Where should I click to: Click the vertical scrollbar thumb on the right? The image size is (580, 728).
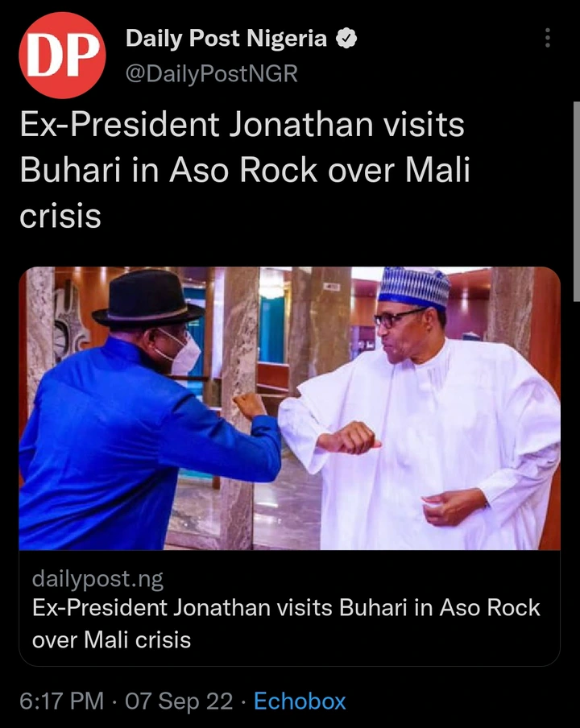577,202
